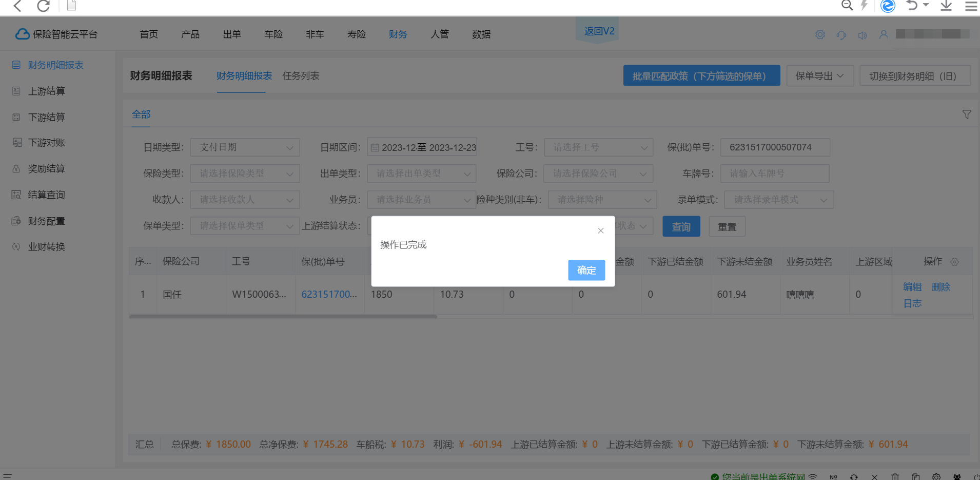
Task: Open browser hamburger menu
Action: (x=971, y=6)
